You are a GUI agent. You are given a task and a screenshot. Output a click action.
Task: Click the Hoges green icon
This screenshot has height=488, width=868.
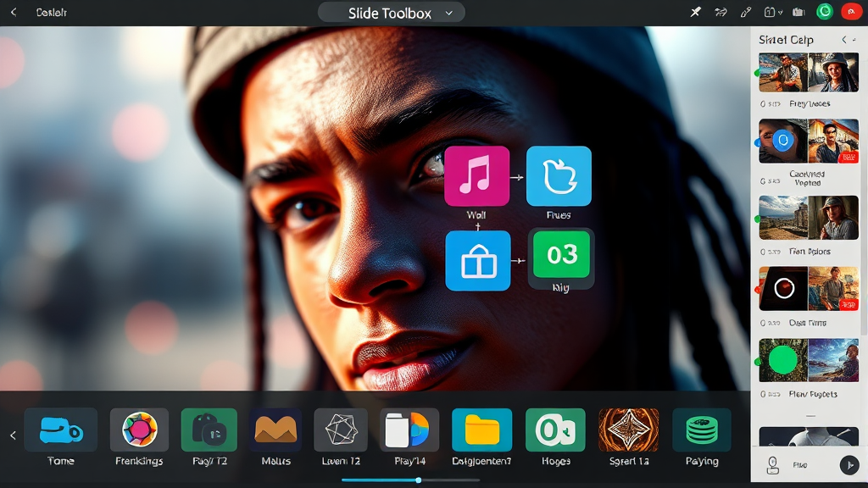point(555,430)
